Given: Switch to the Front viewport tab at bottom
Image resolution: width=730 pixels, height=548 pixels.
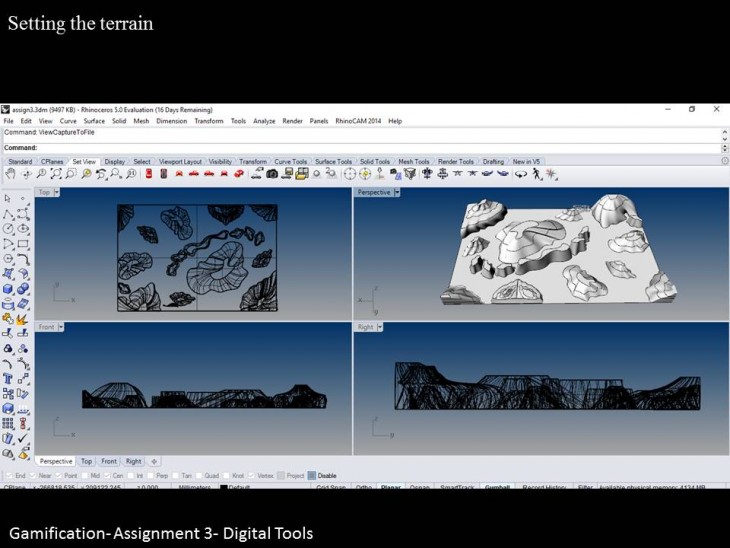Looking at the screenshot, I should tap(109, 461).
